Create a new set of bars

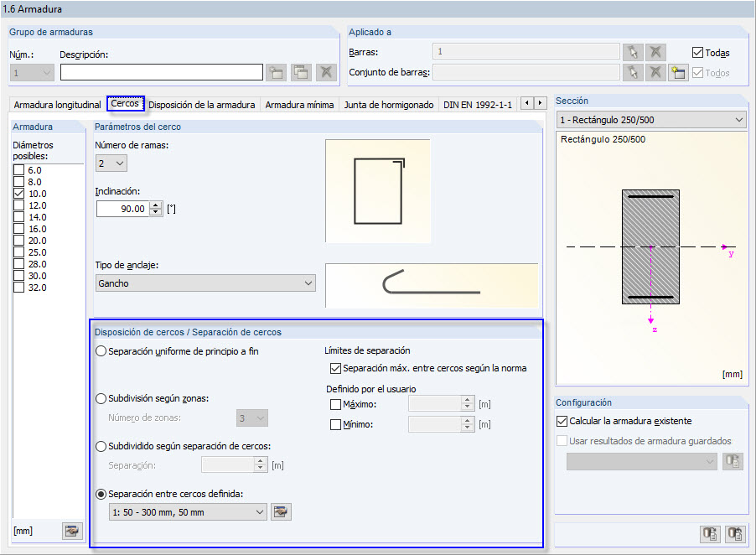pyautogui.click(x=678, y=73)
